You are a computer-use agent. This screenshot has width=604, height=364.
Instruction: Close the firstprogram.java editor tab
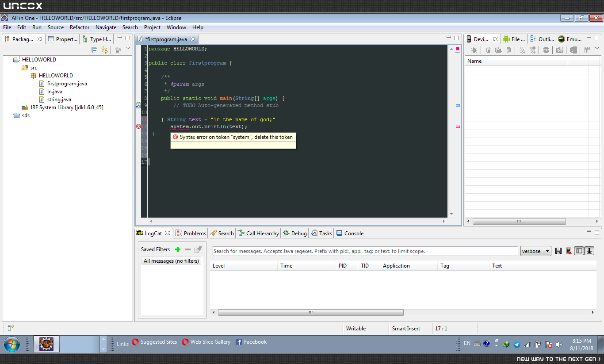(193, 39)
